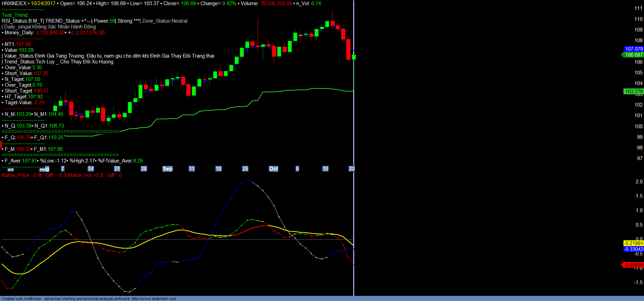Select the red -0.88699 indicator value tag
This screenshot has width=644, height=301.
point(633,265)
